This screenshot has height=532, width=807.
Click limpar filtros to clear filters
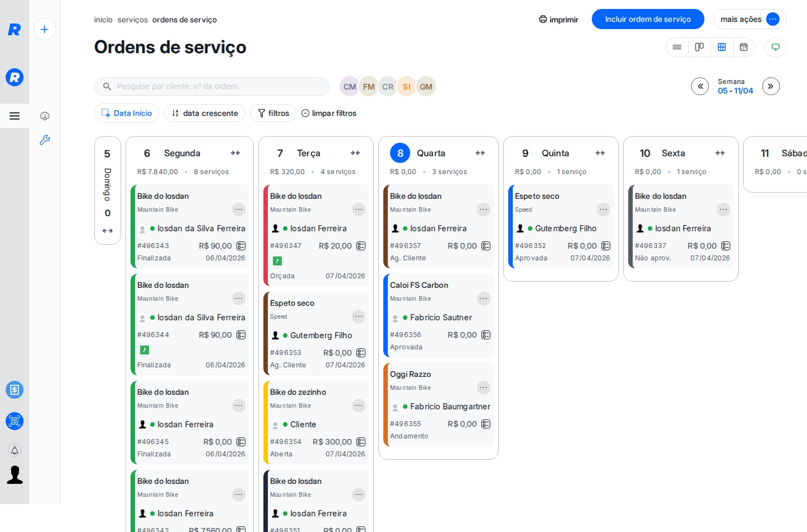point(328,113)
